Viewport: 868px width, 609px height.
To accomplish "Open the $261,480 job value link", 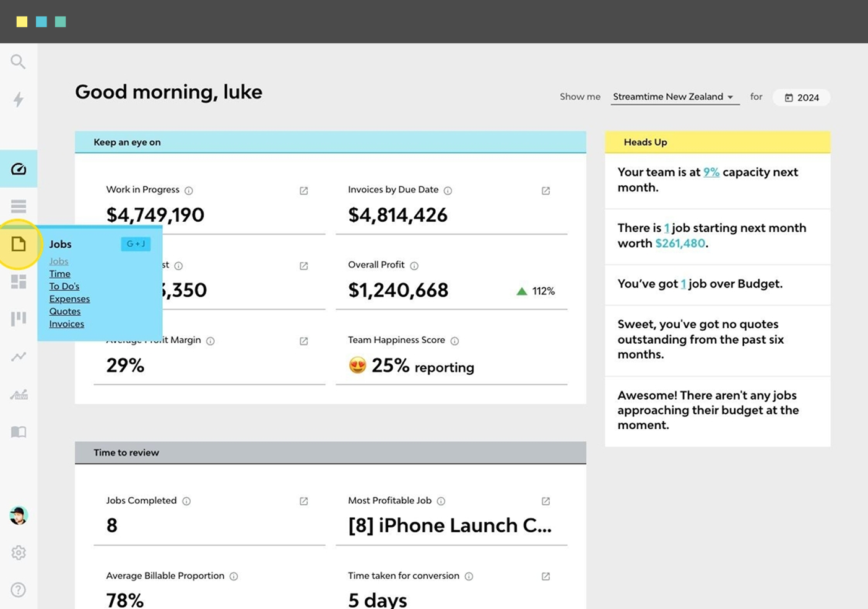I will pos(680,243).
